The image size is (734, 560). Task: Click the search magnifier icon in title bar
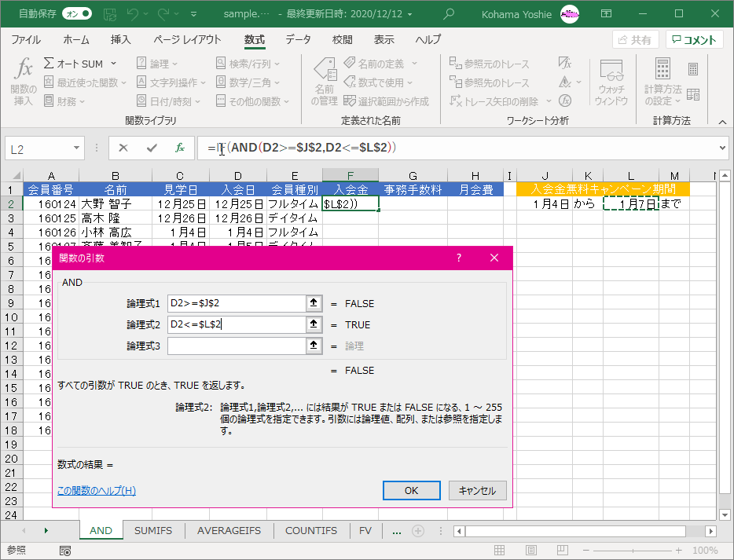pos(449,13)
